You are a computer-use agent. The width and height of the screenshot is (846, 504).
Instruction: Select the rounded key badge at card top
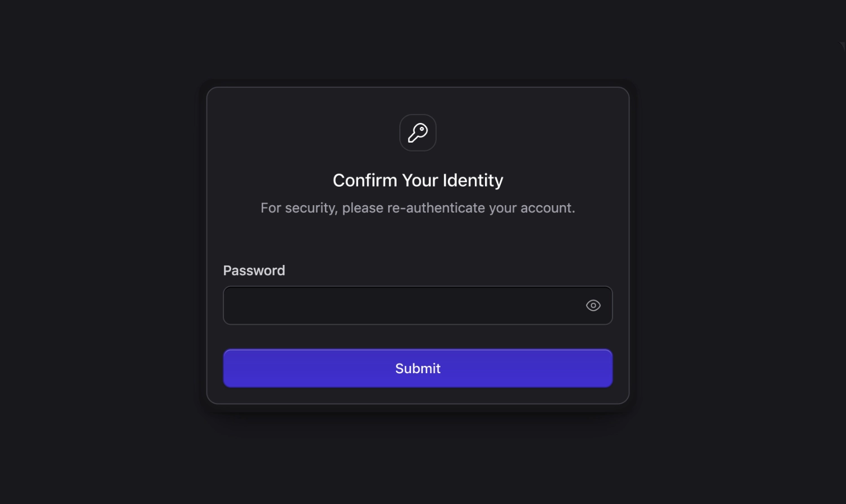(418, 133)
